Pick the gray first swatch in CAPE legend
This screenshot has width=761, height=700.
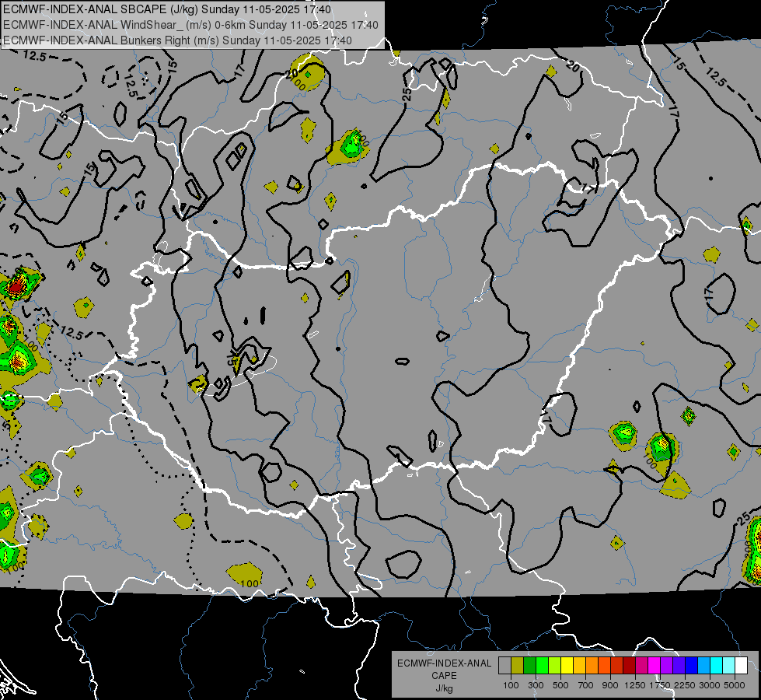504,665
